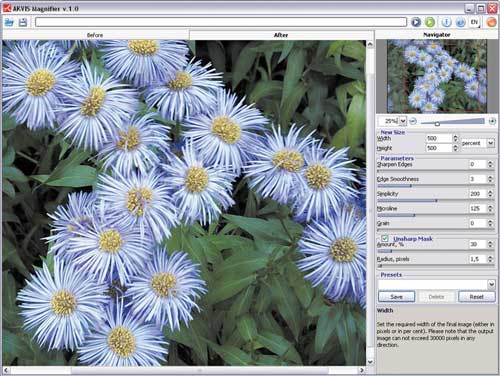Click the Edge Smoothness slider
500x376 pixels.
coord(435,186)
